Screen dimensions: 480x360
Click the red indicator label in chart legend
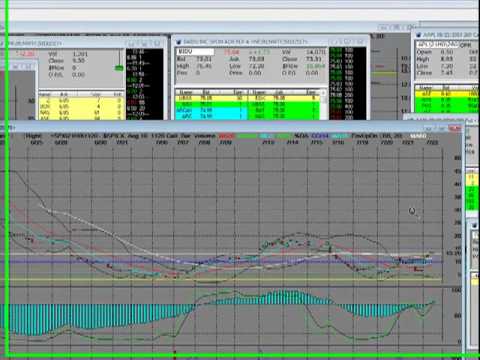(226, 136)
